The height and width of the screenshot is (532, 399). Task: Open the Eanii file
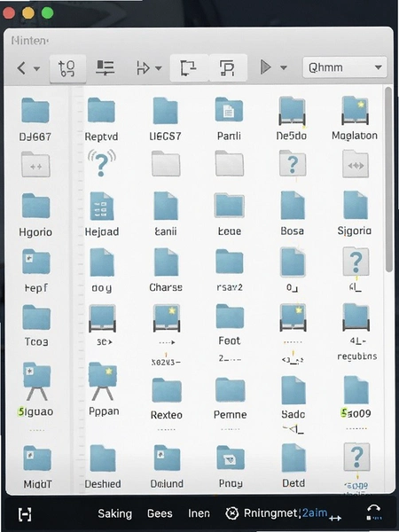pos(166,206)
